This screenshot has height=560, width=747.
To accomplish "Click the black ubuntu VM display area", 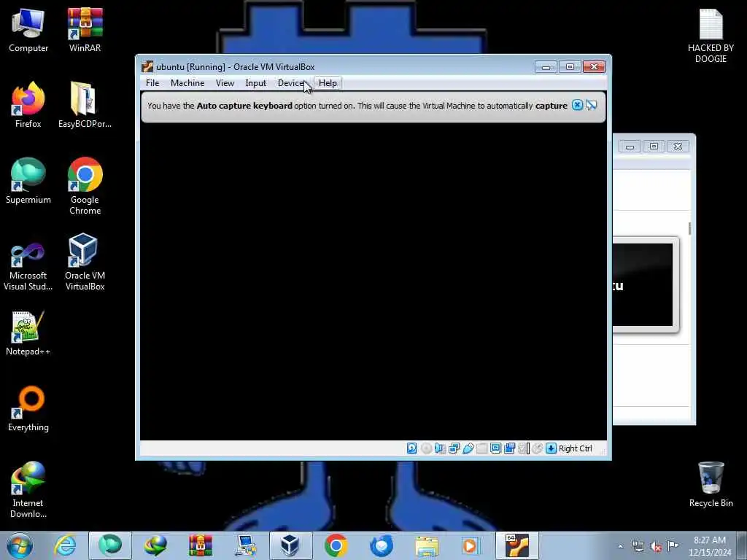I will coord(373,282).
